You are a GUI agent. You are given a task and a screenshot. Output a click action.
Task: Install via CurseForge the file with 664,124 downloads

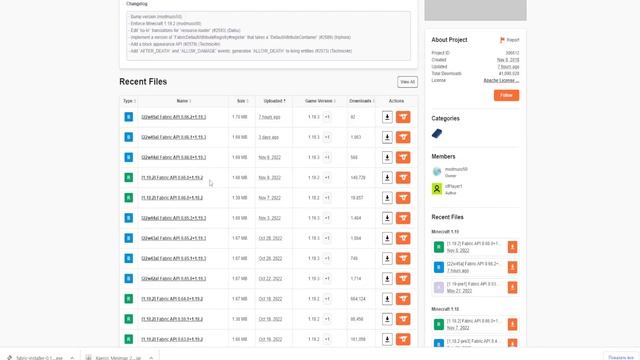(403, 299)
